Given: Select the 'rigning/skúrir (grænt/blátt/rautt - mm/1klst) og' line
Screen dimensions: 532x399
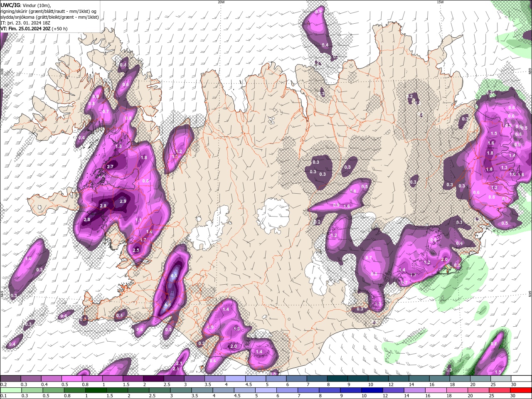Looking at the screenshot, I should coord(49,11).
